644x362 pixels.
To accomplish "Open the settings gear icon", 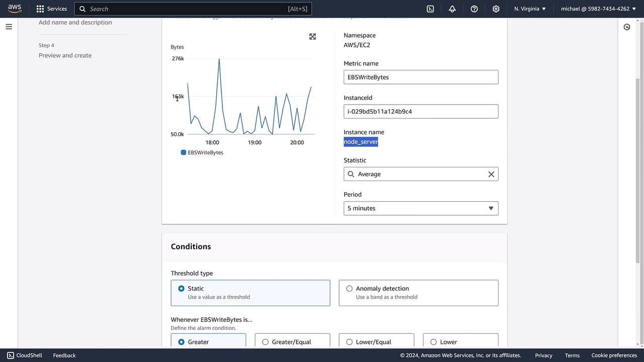I will point(496,9).
